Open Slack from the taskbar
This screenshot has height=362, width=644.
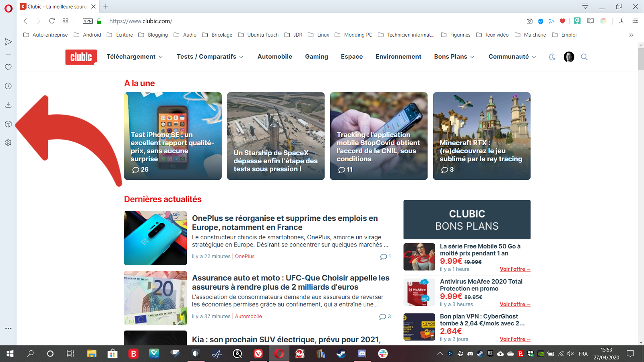pos(383,354)
